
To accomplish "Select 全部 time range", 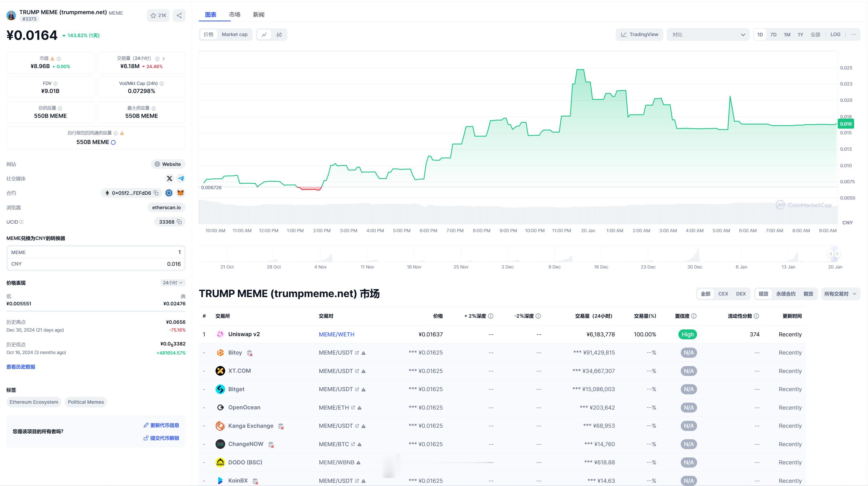I will (x=815, y=34).
